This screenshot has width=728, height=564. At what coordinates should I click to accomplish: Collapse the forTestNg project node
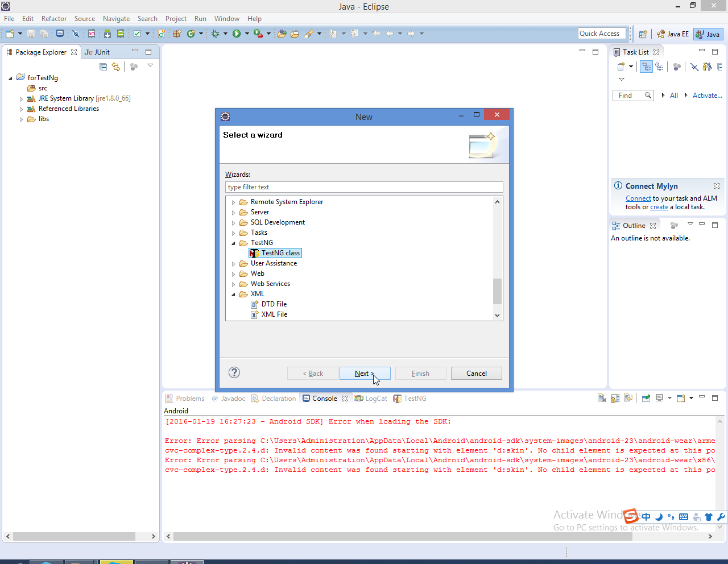tap(10, 78)
